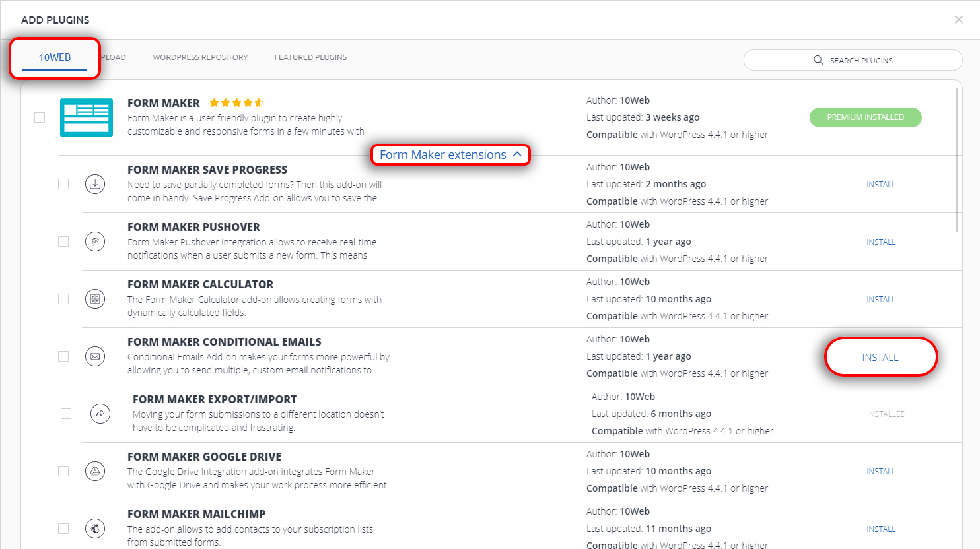Check the Form Maker Conditional Emails checkbox
Image resolution: width=980 pixels, height=549 pixels.
[63, 356]
